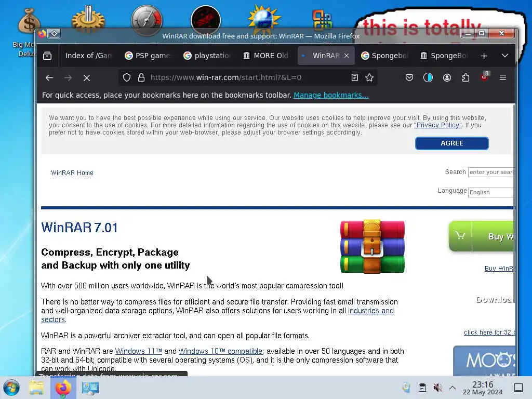Open the golden gear desktop icon

point(88,20)
